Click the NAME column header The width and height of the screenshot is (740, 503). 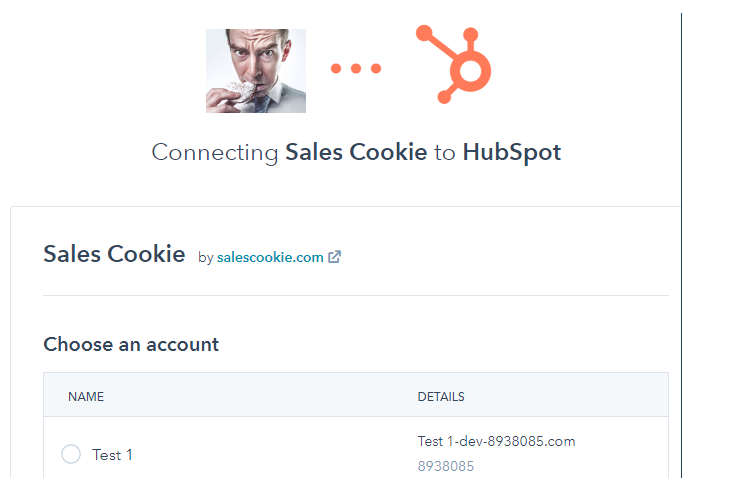pyautogui.click(x=86, y=396)
